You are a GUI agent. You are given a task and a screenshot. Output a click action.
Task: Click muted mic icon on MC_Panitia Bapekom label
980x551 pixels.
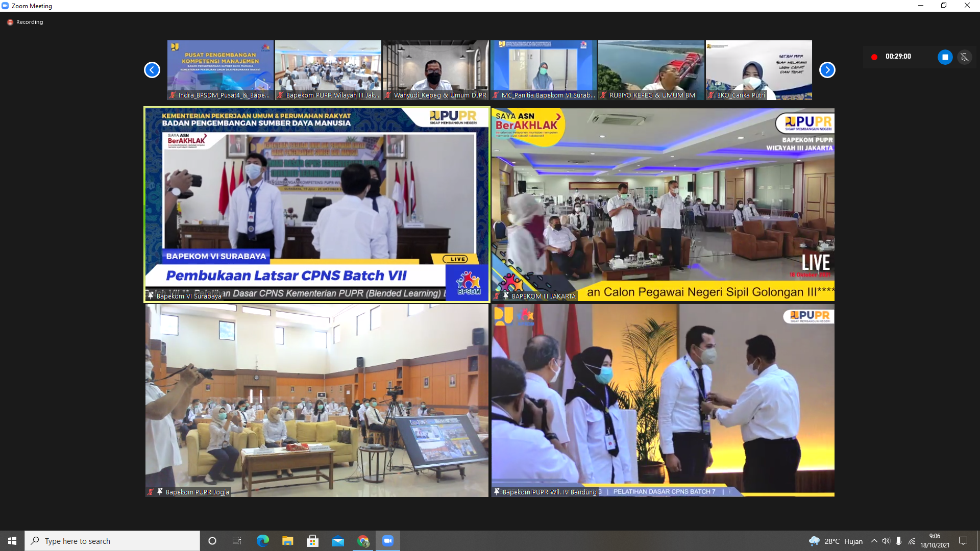(x=496, y=95)
